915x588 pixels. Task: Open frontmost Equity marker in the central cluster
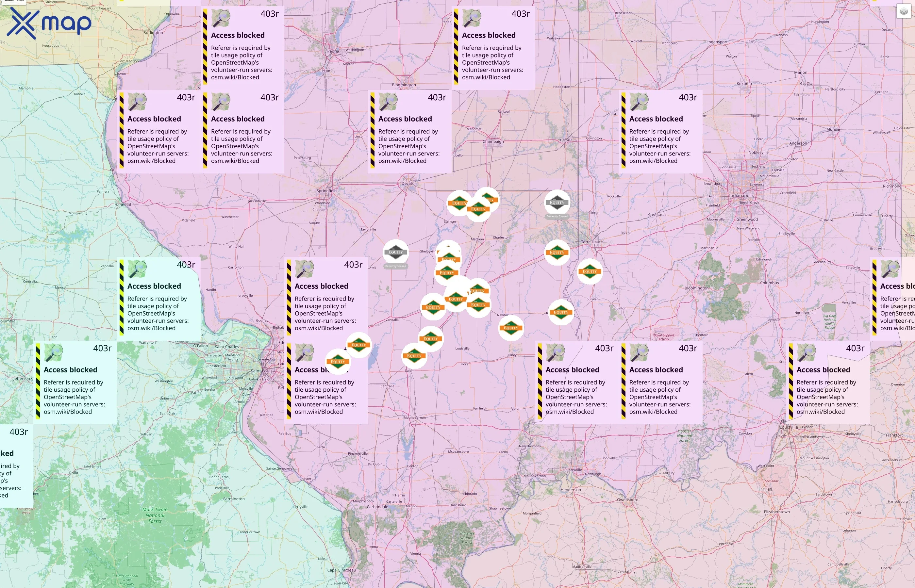(x=456, y=299)
